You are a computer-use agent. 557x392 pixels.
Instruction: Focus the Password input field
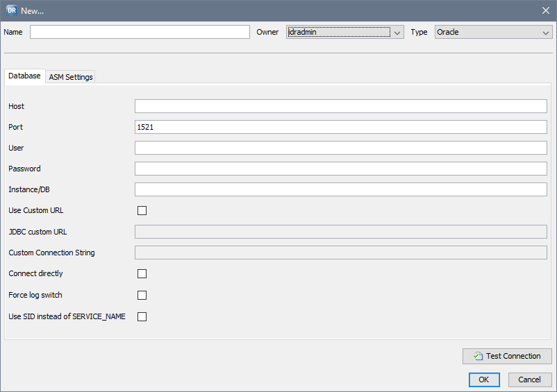click(340, 169)
